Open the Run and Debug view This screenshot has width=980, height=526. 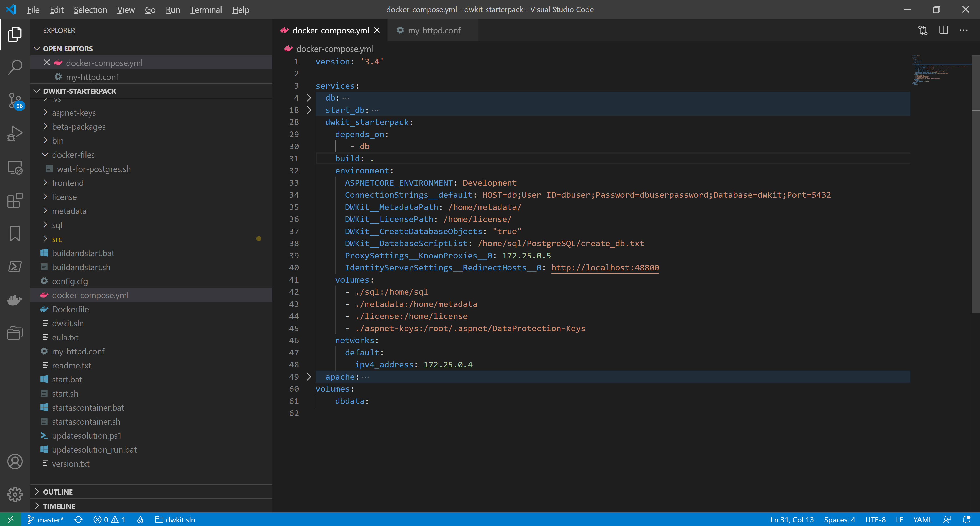pyautogui.click(x=15, y=134)
